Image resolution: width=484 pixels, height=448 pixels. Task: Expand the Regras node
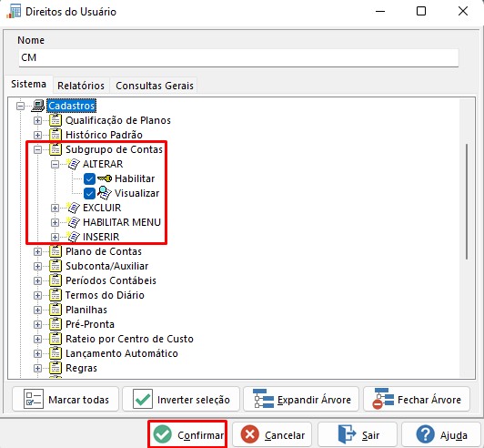(37, 368)
